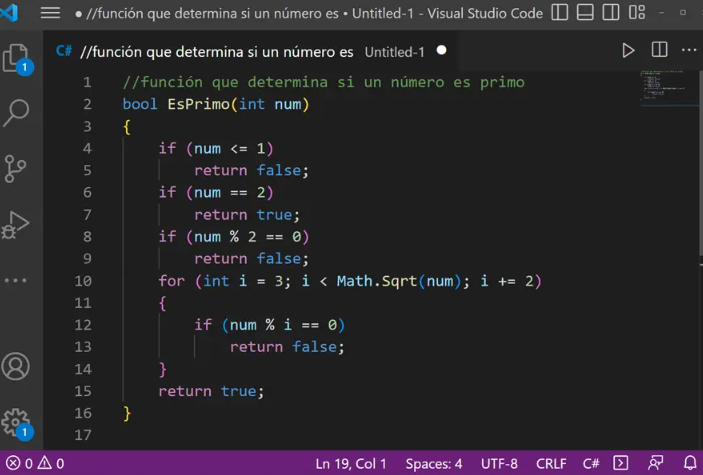
Task: Click the unsaved dot on Untitled-1 tab
Action: point(442,50)
